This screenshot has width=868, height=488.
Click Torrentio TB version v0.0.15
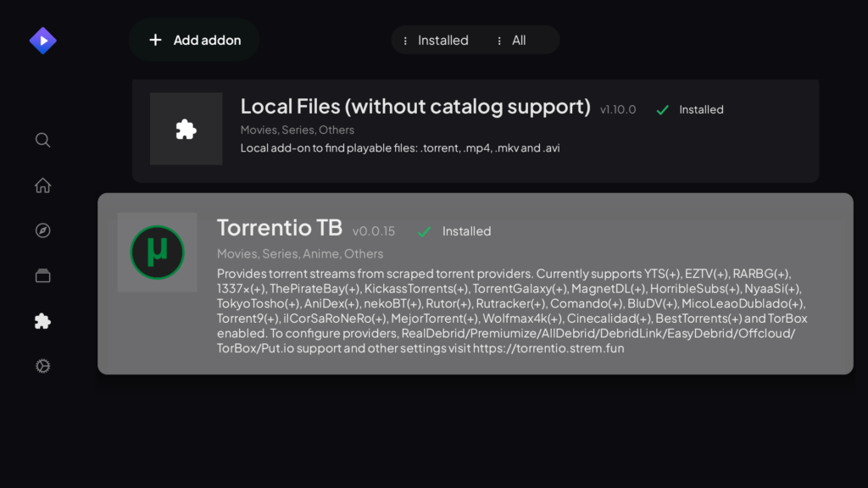tap(374, 231)
